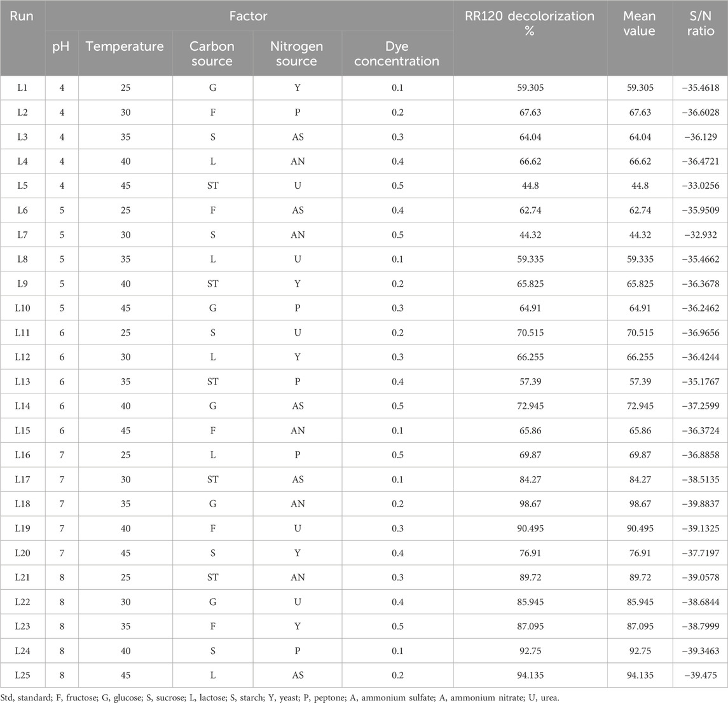Image resolution: width=728 pixels, height=703 pixels.
Task: Click the Nitrogen source column header
Action: pyautogui.click(x=296, y=54)
